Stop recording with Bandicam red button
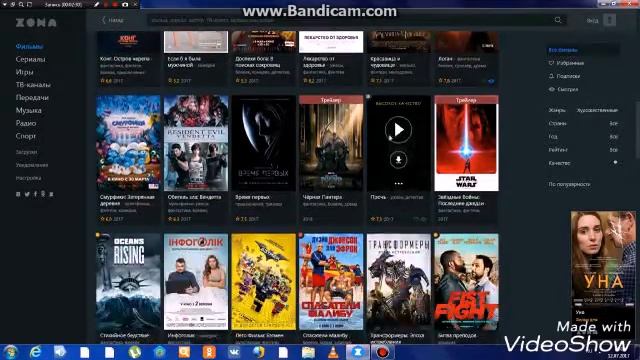 (x=116, y=4)
